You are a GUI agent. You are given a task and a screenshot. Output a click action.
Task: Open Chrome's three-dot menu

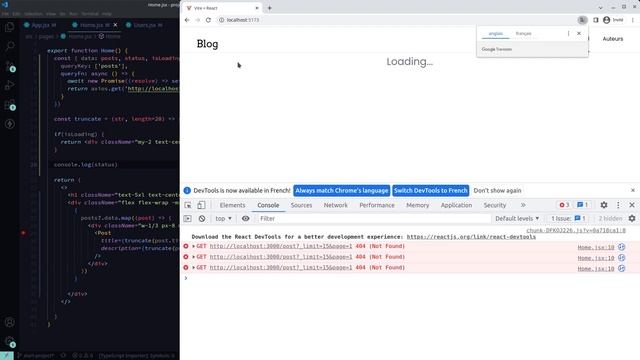point(633,20)
